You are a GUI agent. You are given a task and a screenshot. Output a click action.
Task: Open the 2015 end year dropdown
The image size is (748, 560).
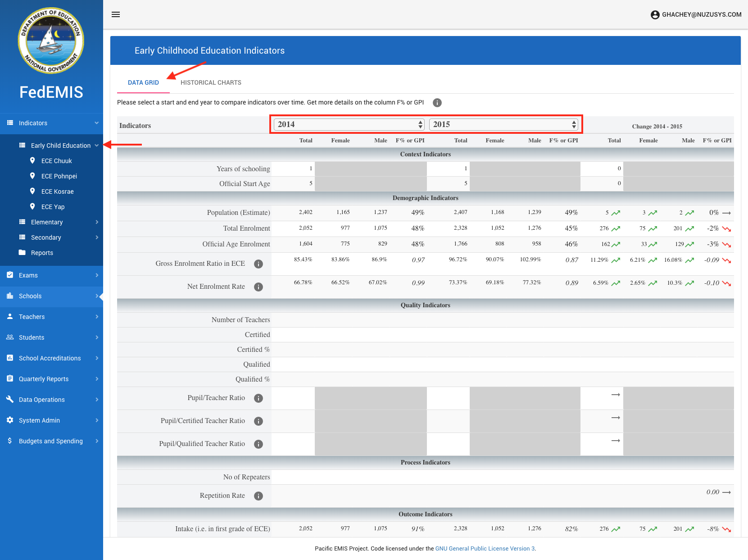click(x=503, y=124)
